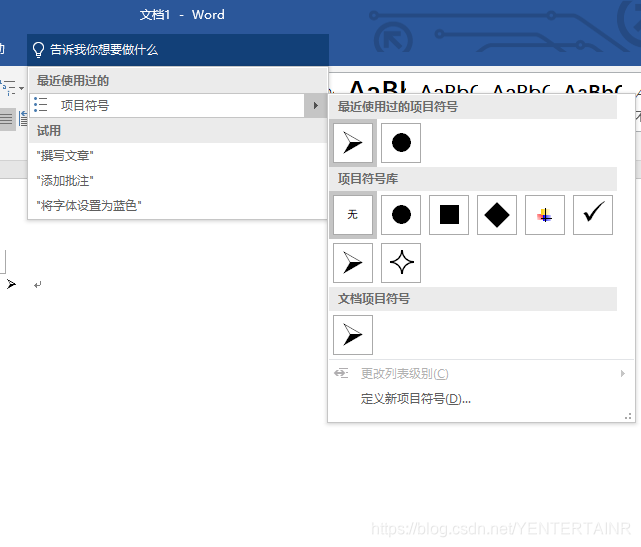
Task: Click 更改列表级别(C) menu item
Action: click(x=481, y=373)
